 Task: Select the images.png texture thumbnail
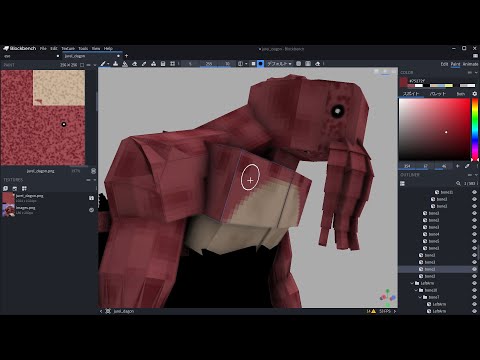point(8,210)
